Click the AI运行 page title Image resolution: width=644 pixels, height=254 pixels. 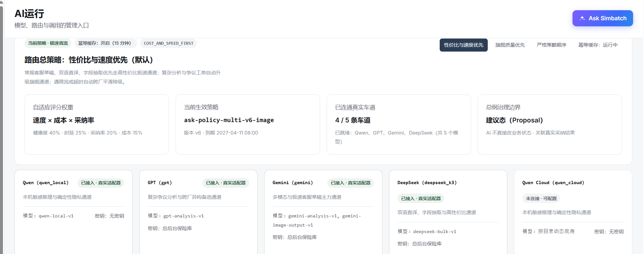29,14
